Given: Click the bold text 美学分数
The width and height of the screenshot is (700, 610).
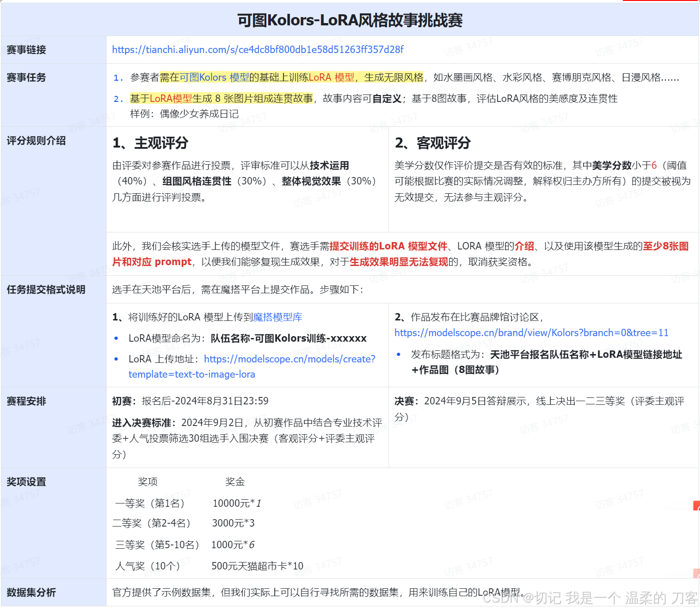Looking at the screenshot, I should click(612, 166).
